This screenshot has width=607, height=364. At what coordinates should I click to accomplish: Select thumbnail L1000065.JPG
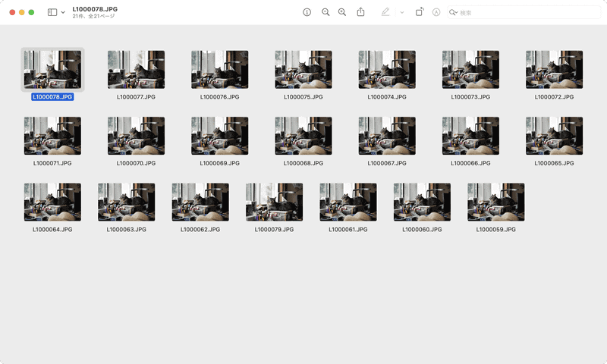tap(555, 136)
